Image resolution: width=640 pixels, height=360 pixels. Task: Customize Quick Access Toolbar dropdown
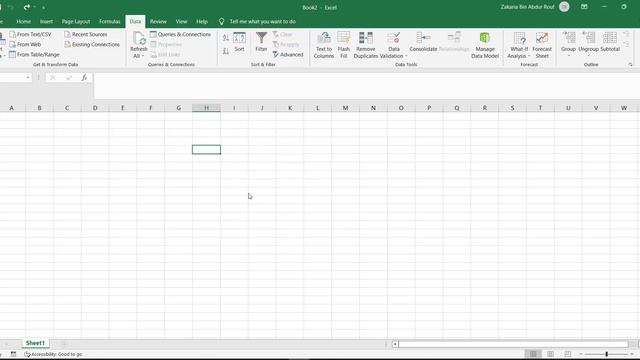[x=43, y=7]
